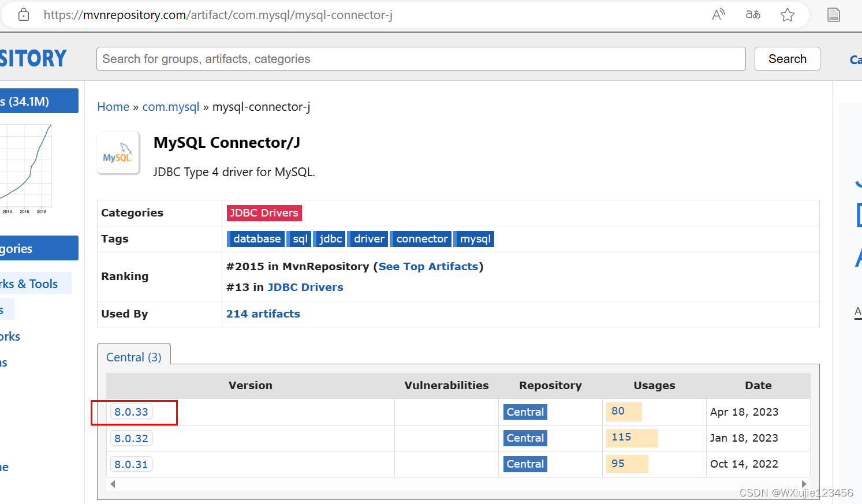Viewport: 862px width, 504px height.
Task: Open See Top Artifacts link
Action: pos(428,267)
